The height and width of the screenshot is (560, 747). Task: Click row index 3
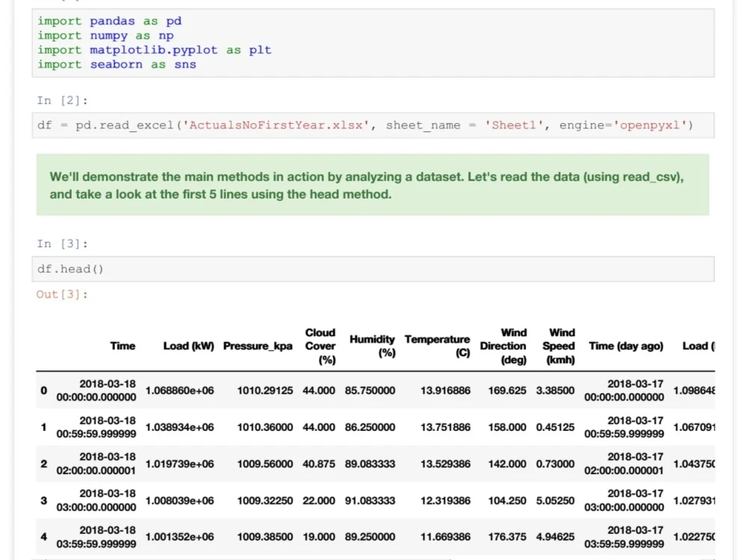coord(44,500)
